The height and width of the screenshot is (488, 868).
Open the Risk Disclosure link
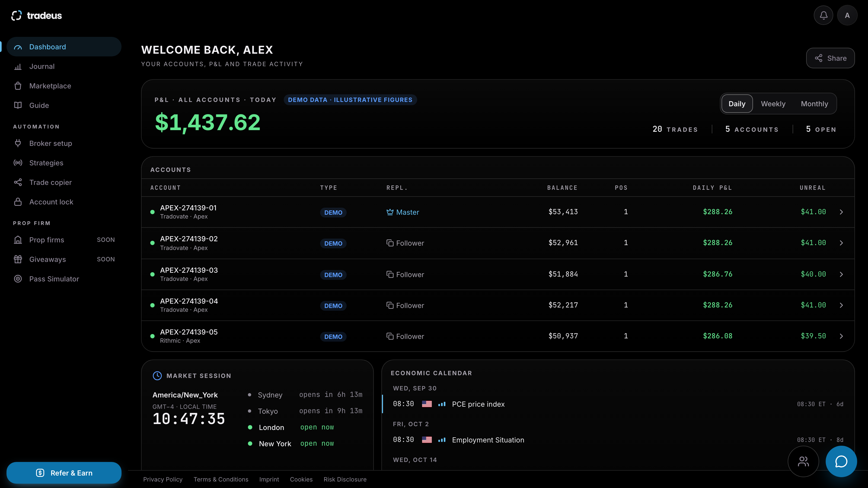pyautogui.click(x=345, y=479)
